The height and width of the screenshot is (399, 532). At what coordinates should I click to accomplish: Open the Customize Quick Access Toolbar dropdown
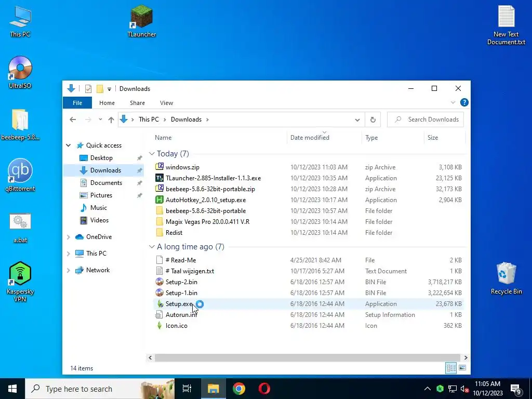point(109,89)
